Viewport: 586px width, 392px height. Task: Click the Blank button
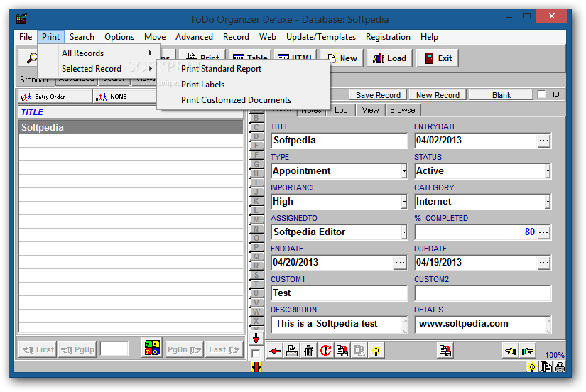click(x=501, y=95)
